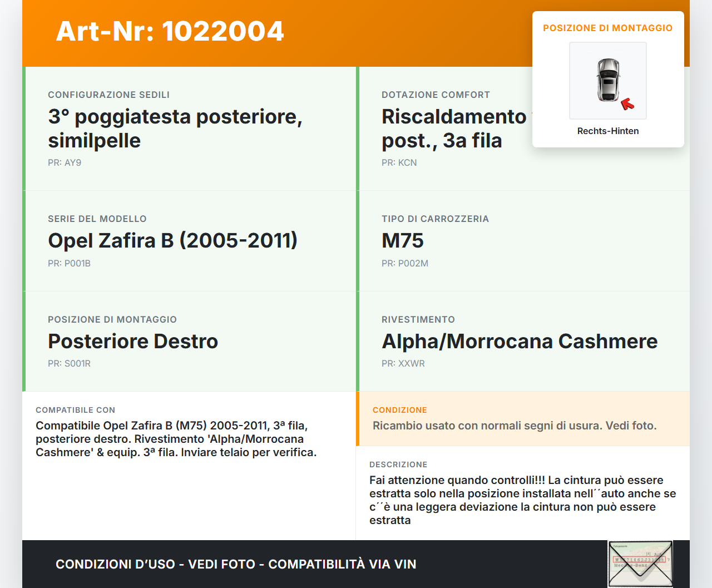Click the PR: AY9 code
The width and height of the screenshot is (712, 588).
pyautogui.click(x=65, y=162)
